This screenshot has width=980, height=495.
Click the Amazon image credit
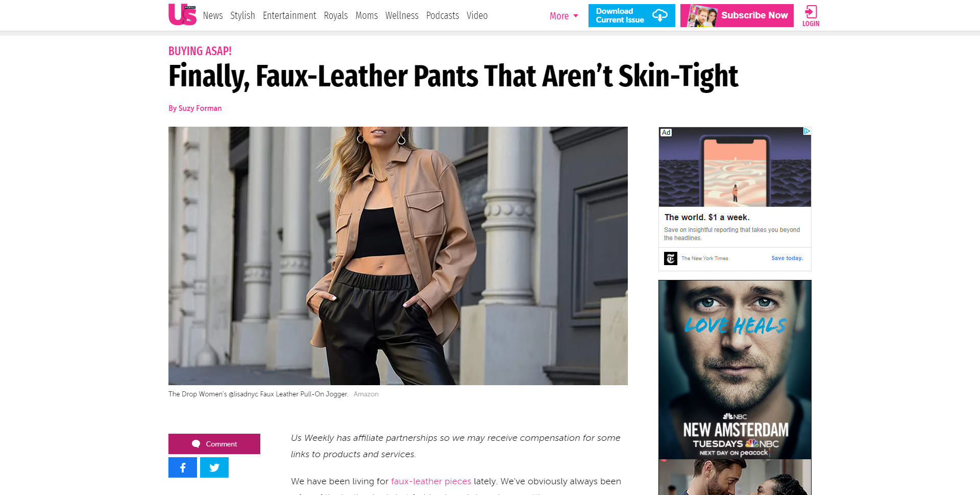point(366,394)
